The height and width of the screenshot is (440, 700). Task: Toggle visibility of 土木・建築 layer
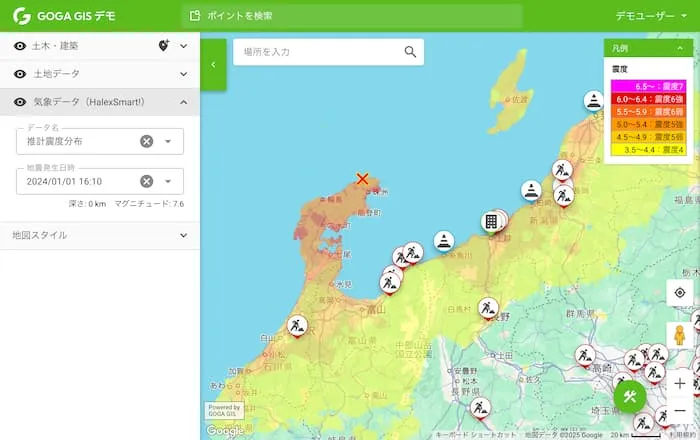tap(19, 46)
